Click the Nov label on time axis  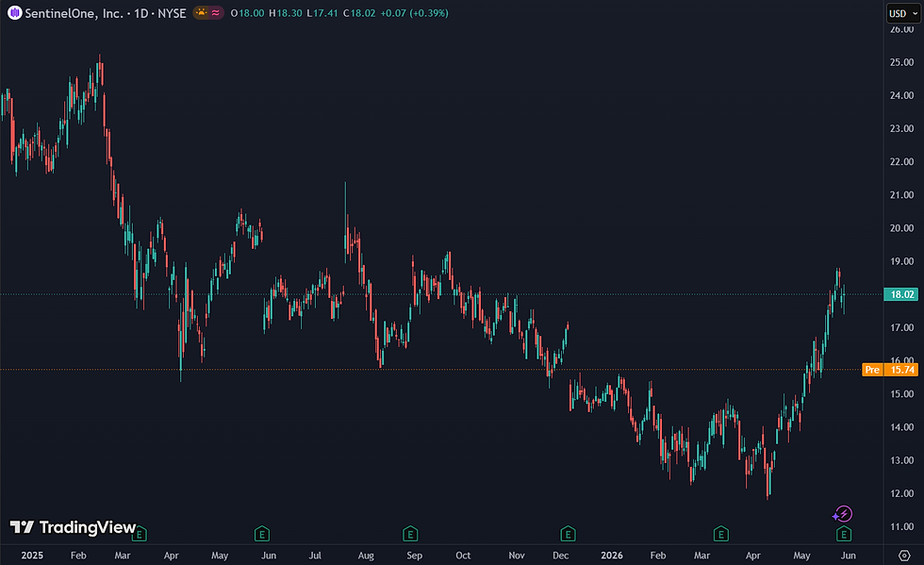517,556
